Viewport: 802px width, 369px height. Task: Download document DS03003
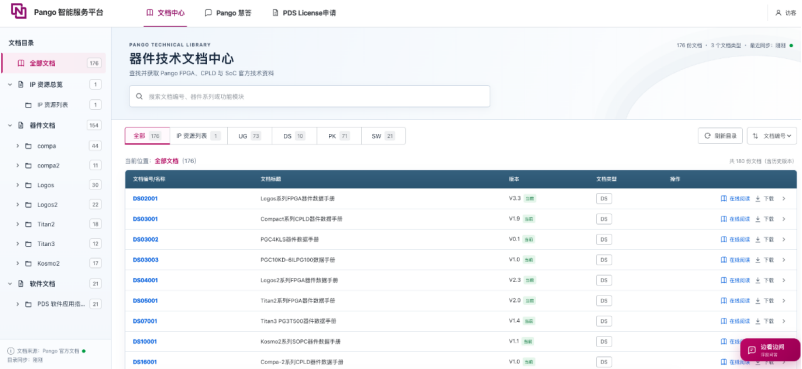(765, 260)
